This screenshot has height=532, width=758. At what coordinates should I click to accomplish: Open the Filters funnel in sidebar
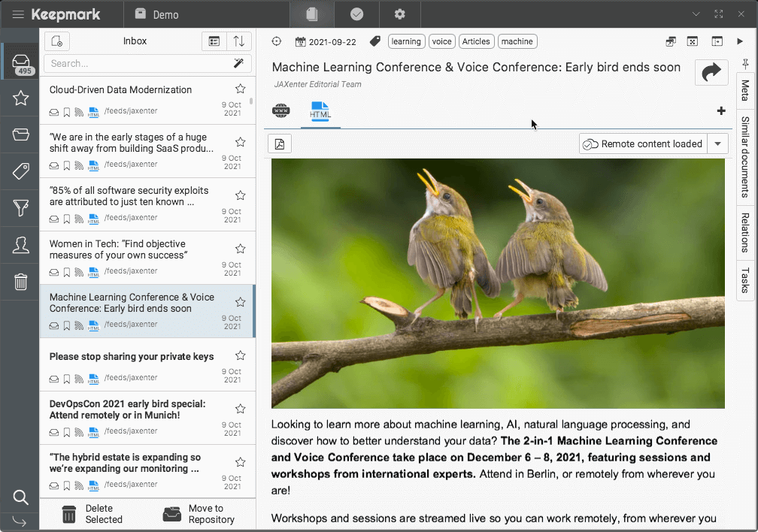20,208
